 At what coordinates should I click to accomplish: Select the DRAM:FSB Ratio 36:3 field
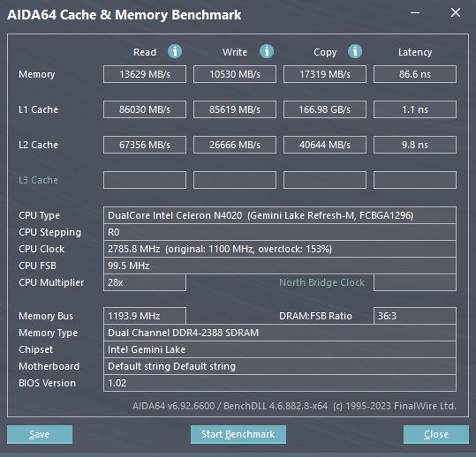(415, 316)
